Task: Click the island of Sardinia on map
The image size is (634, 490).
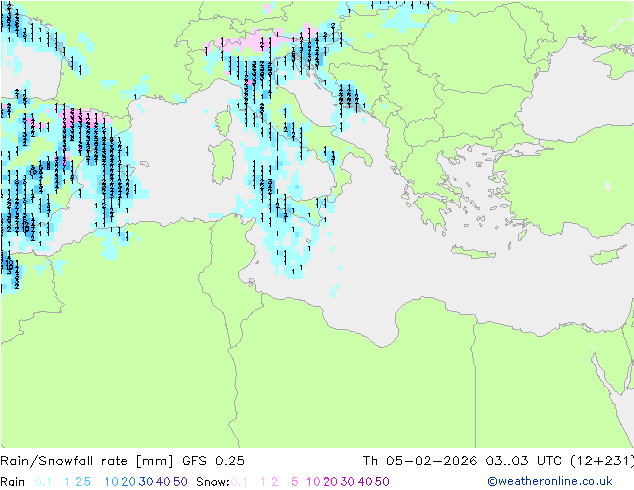Action: point(222,162)
